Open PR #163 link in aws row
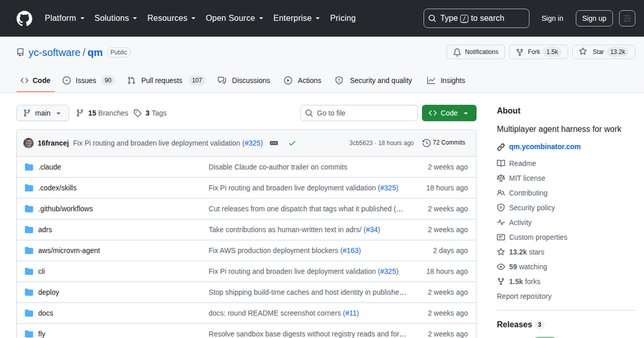Image resolution: width=644 pixels, height=338 pixels. pos(350,251)
